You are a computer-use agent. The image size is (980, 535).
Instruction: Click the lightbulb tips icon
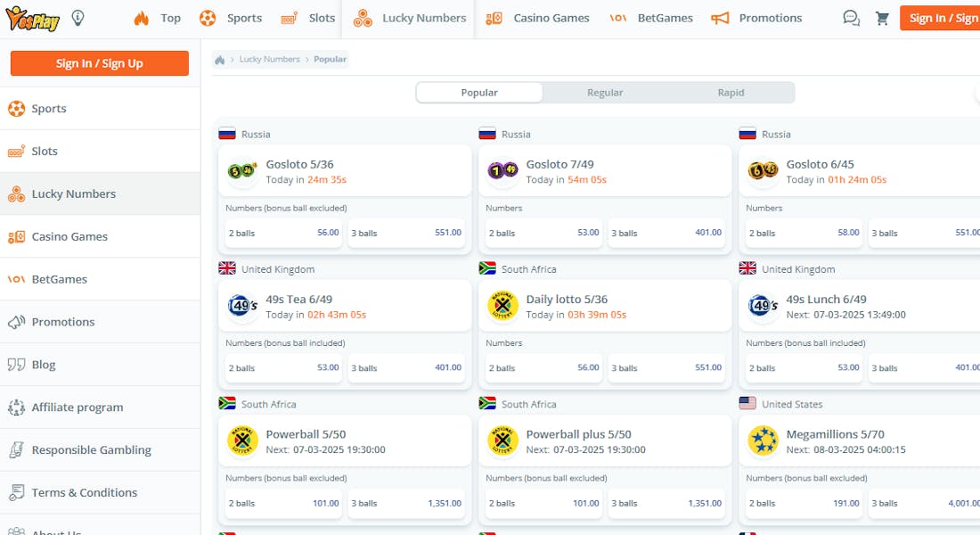(78, 18)
